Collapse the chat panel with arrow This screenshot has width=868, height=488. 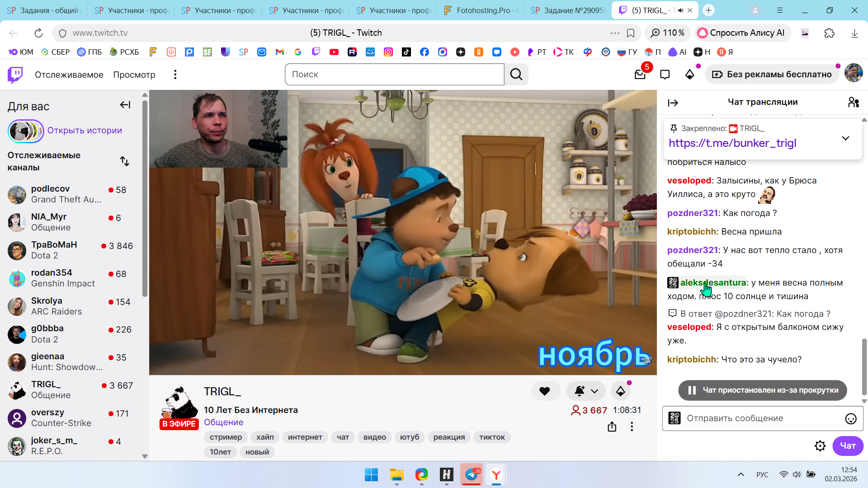673,103
